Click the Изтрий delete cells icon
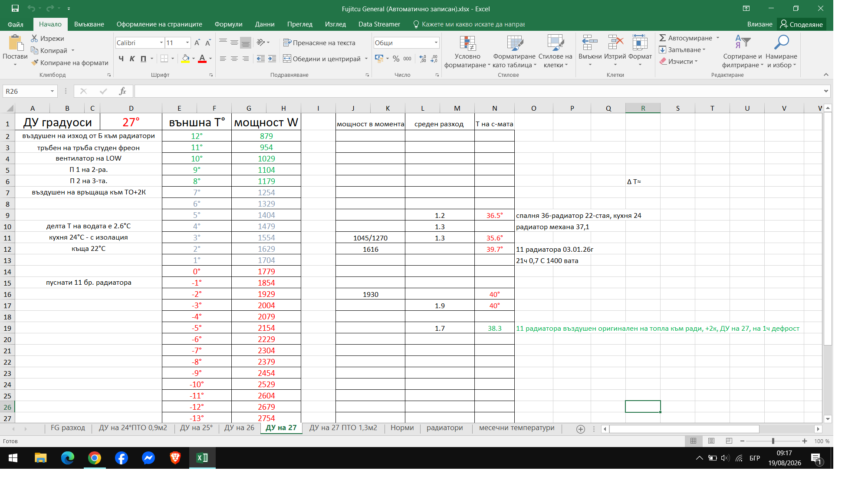 (615, 43)
